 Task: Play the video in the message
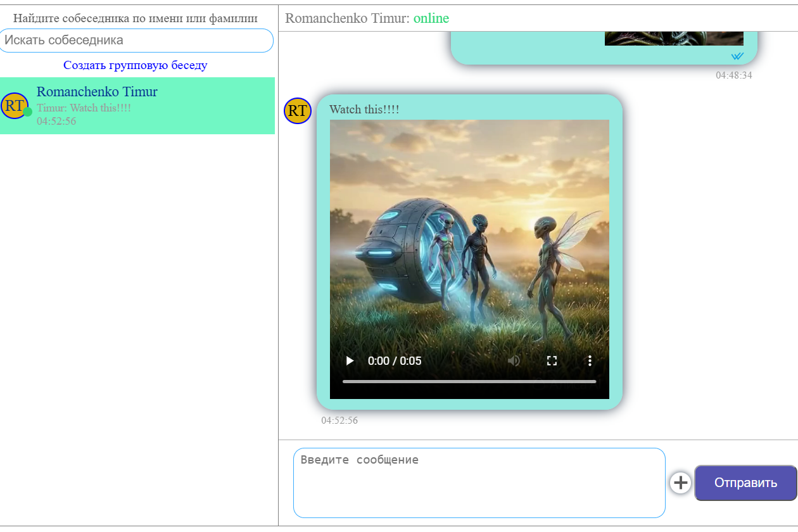(350, 361)
